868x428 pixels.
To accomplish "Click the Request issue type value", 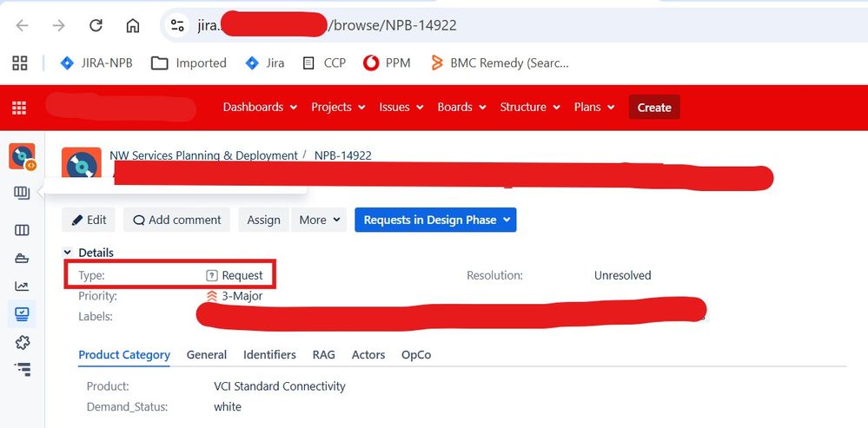I will (242, 275).
